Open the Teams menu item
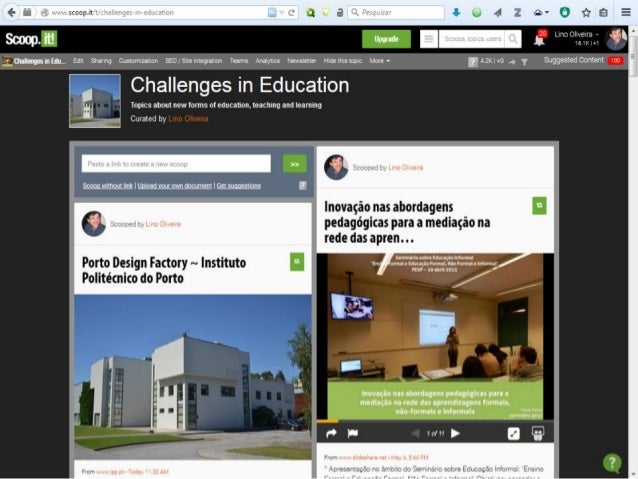This screenshot has height=479, width=638. click(239, 61)
